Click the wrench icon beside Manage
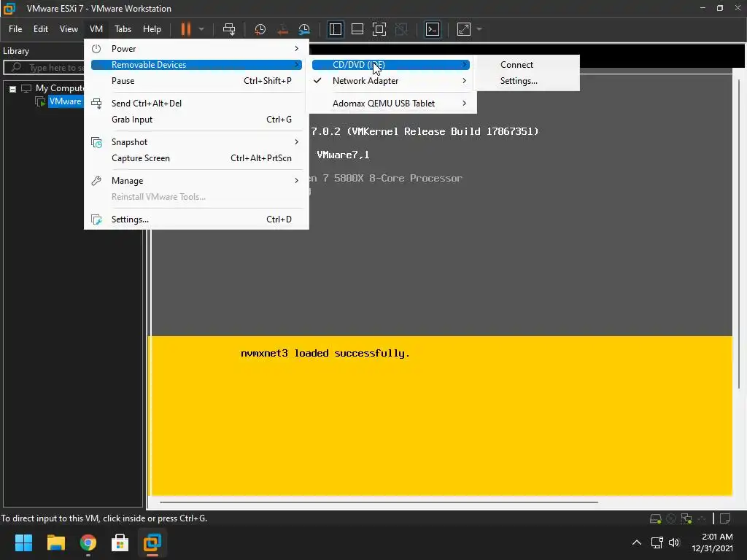 click(x=96, y=181)
